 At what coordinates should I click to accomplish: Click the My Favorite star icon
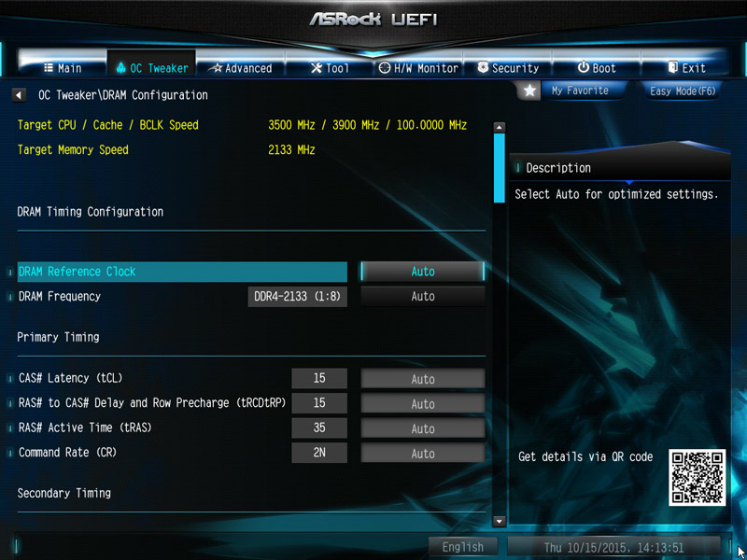tap(529, 91)
